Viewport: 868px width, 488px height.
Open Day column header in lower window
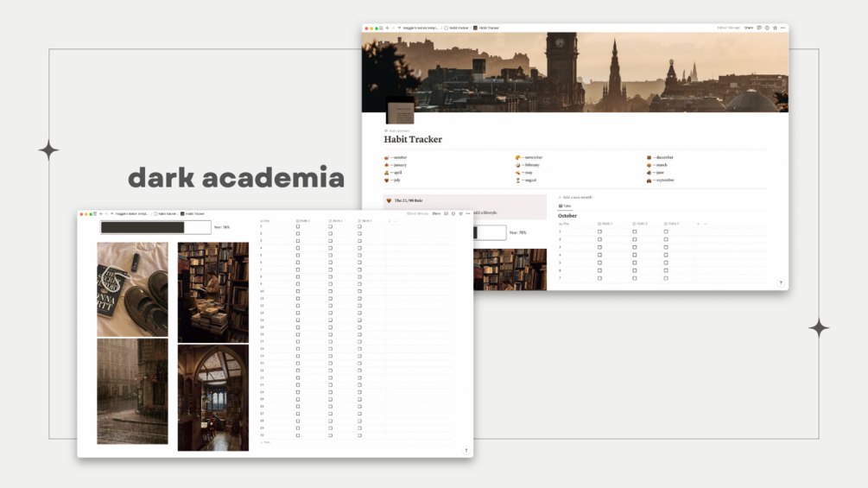264,221
